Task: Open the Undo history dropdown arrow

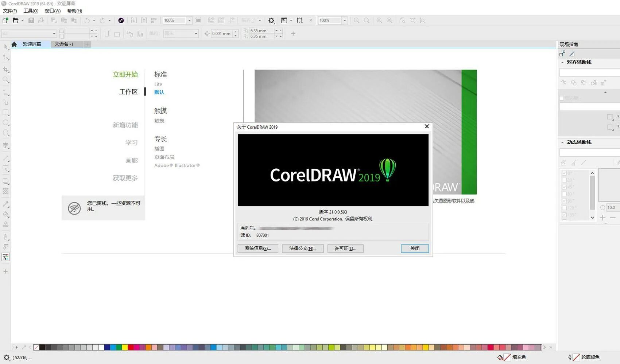Action: click(94, 20)
